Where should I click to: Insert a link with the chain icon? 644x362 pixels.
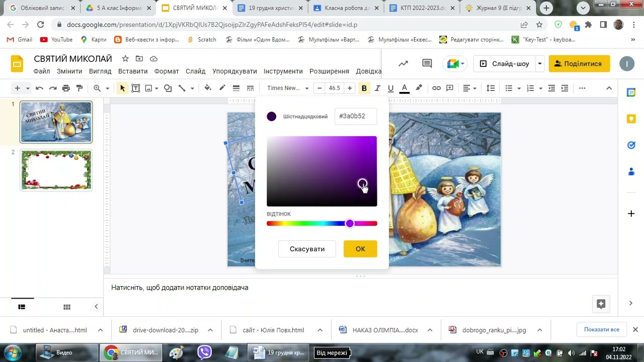tap(436, 88)
